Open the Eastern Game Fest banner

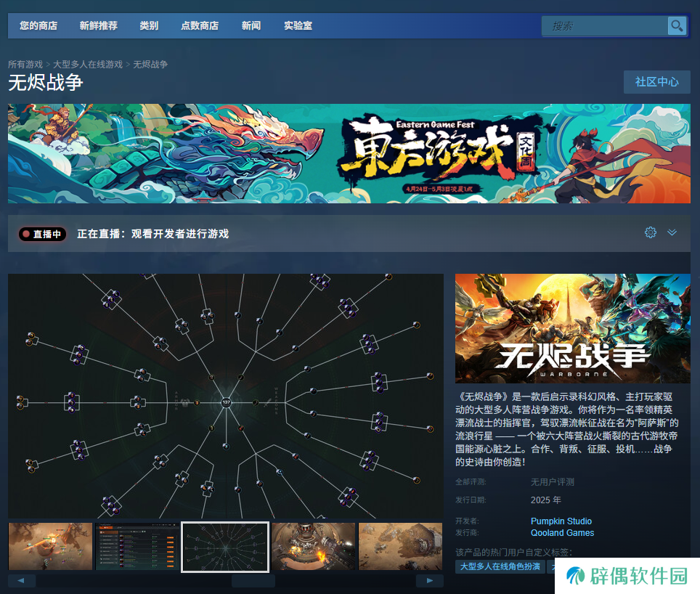tap(349, 153)
